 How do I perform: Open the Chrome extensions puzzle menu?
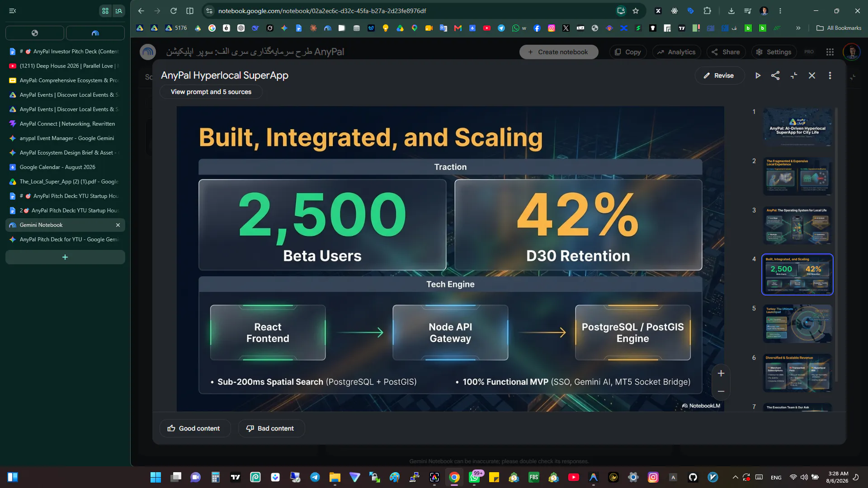click(708, 11)
